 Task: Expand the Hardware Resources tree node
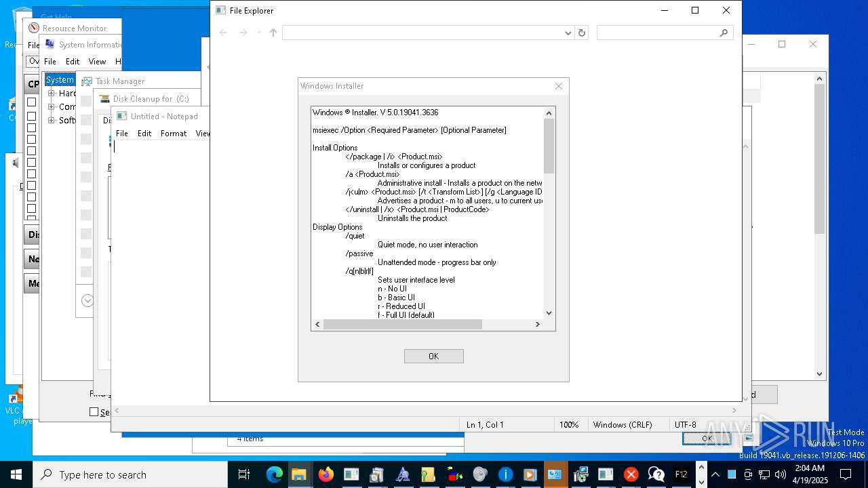51,93
